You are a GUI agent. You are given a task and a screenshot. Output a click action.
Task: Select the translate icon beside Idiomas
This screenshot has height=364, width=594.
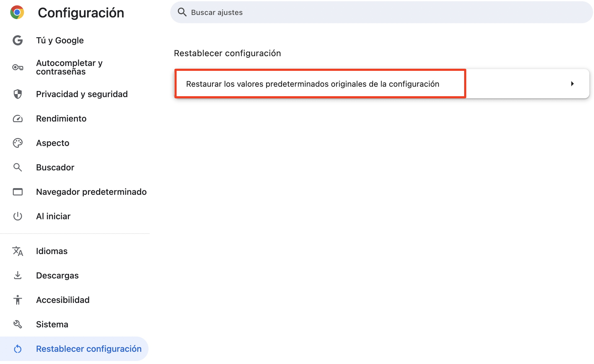17,251
